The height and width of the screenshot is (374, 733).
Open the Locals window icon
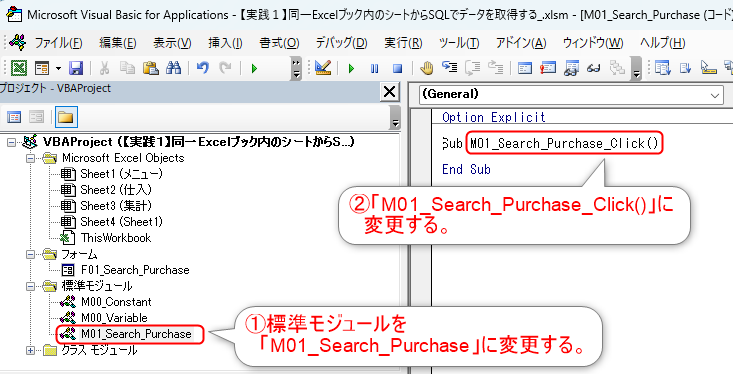tap(525, 69)
